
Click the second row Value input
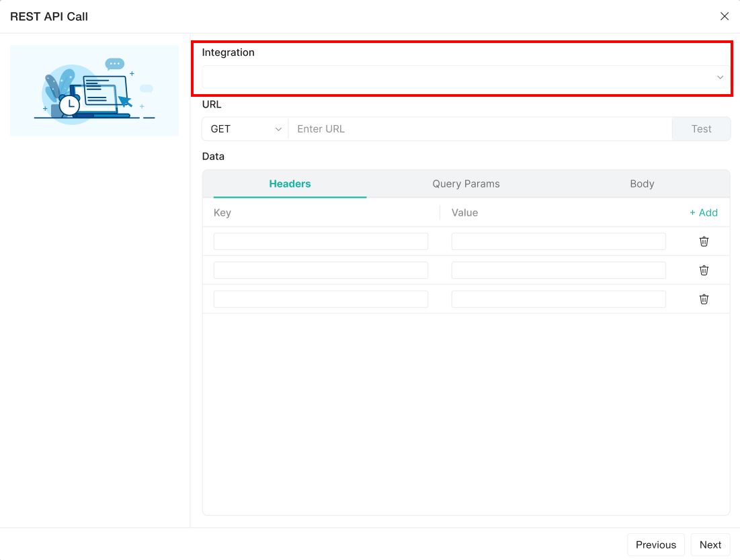pos(559,270)
